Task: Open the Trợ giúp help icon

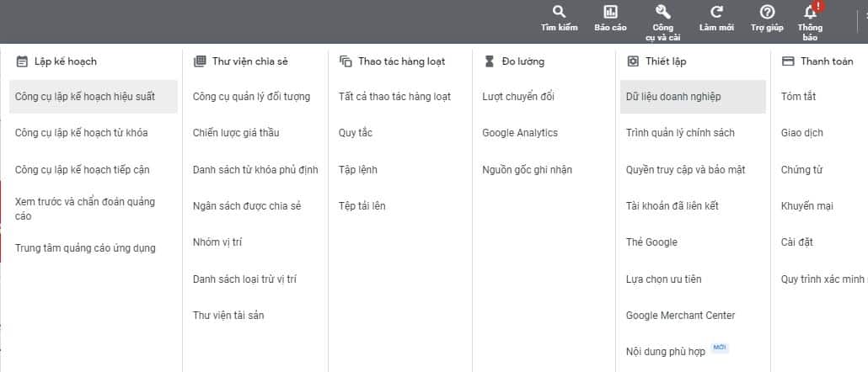Action: [x=767, y=12]
